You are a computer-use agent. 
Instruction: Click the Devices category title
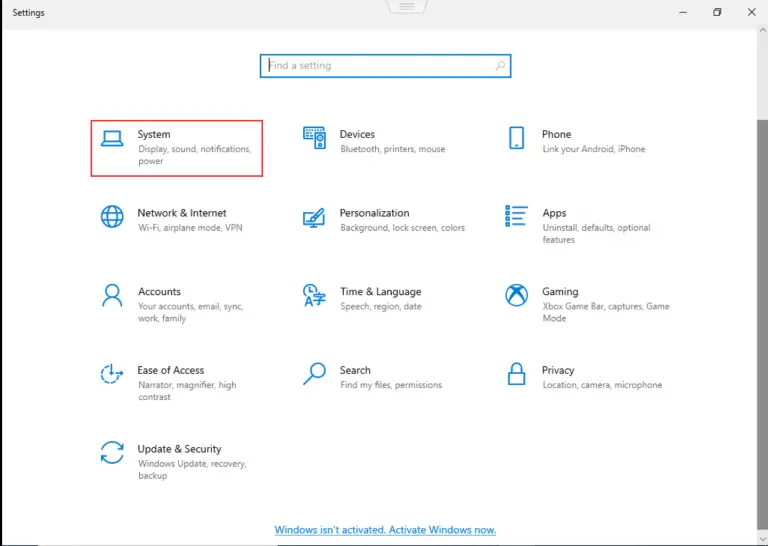coord(357,134)
